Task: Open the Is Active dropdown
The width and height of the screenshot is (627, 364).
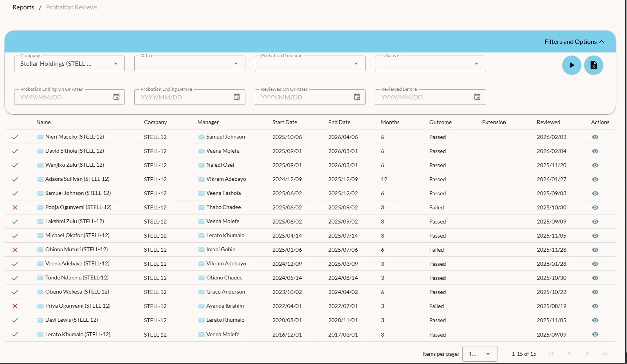Action: click(430, 63)
